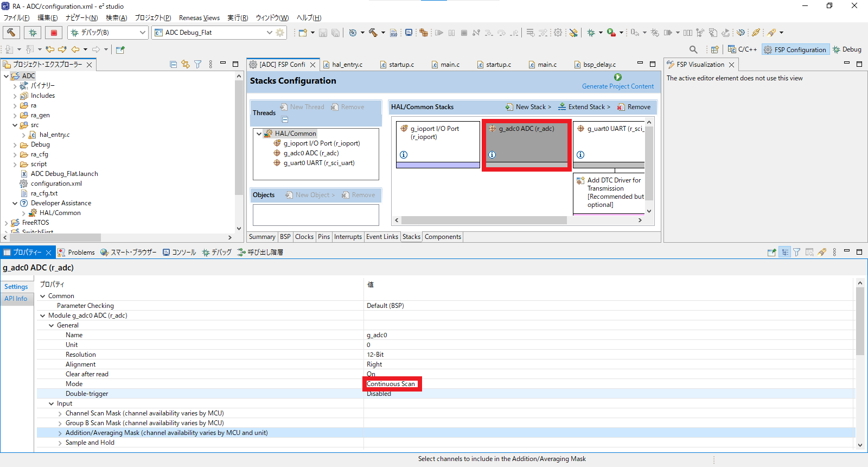Click Collapse All in Project Explorer
Viewport: 868px width, 467px height.
click(173, 64)
